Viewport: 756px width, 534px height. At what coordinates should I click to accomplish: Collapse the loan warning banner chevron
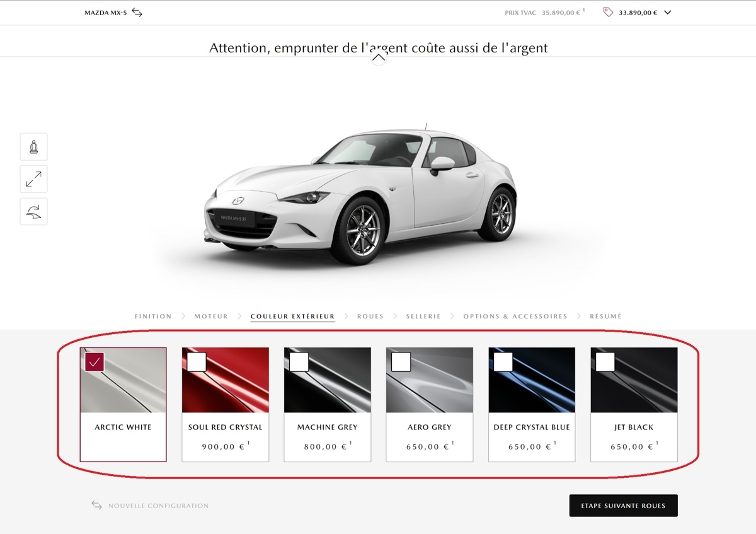(x=379, y=58)
